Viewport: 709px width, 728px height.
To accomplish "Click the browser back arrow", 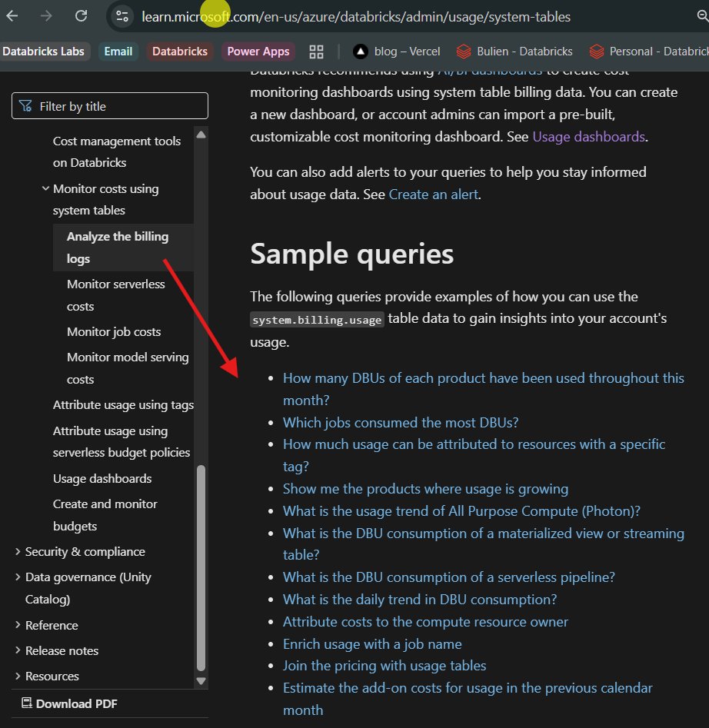I will coord(12,15).
